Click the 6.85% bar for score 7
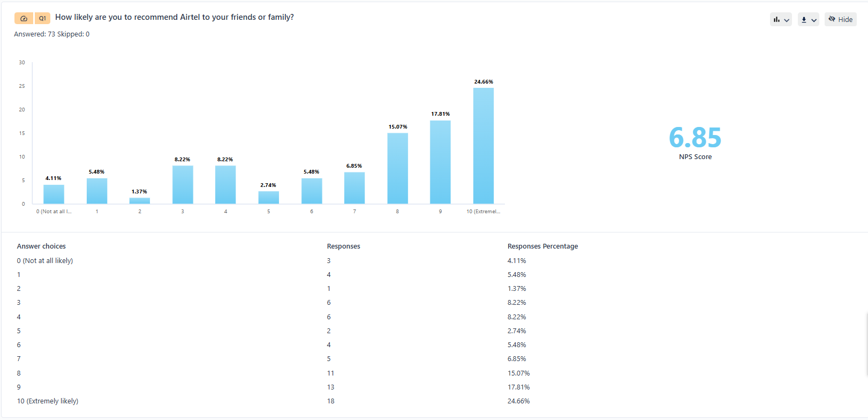The image size is (868, 420). [354, 187]
